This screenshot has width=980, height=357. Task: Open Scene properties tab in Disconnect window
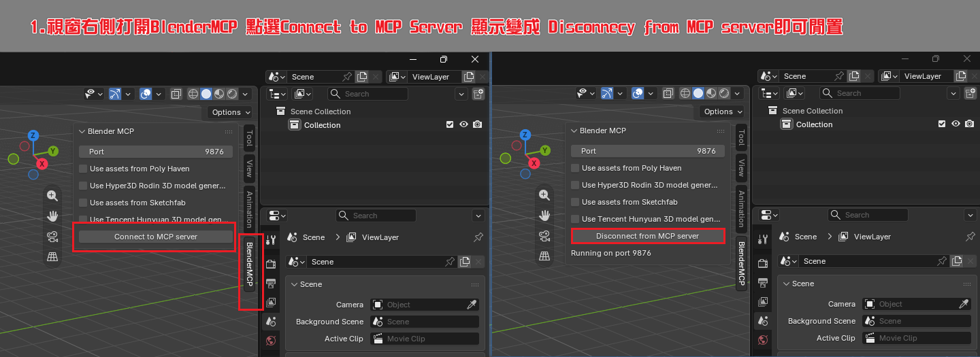click(x=762, y=320)
